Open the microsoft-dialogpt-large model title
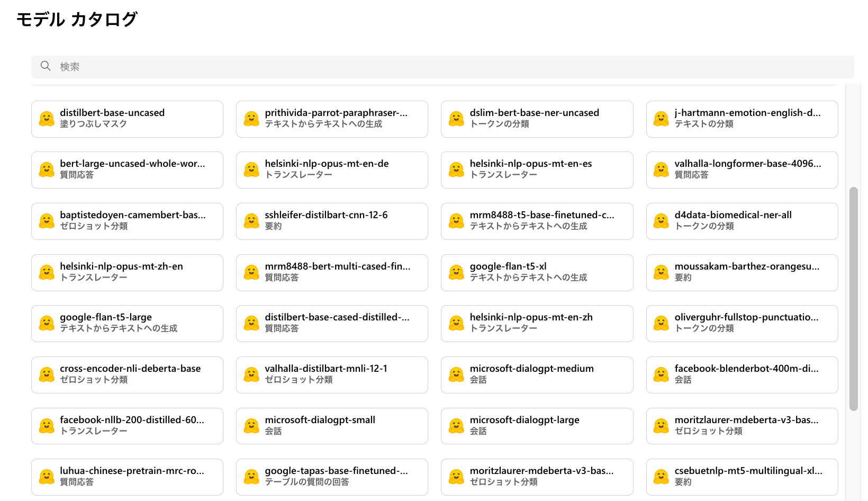The width and height of the screenshot is (868, 501). pos(525,420)
